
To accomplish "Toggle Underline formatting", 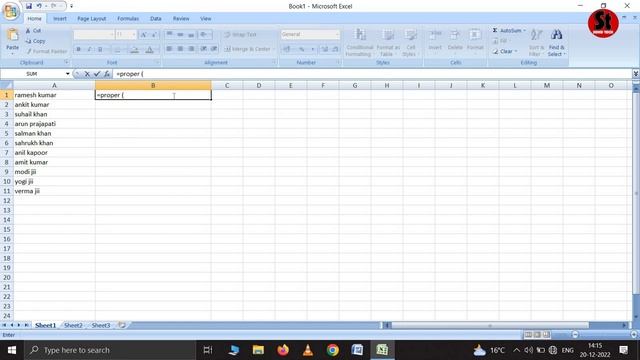I will click(x=100, y=49).
